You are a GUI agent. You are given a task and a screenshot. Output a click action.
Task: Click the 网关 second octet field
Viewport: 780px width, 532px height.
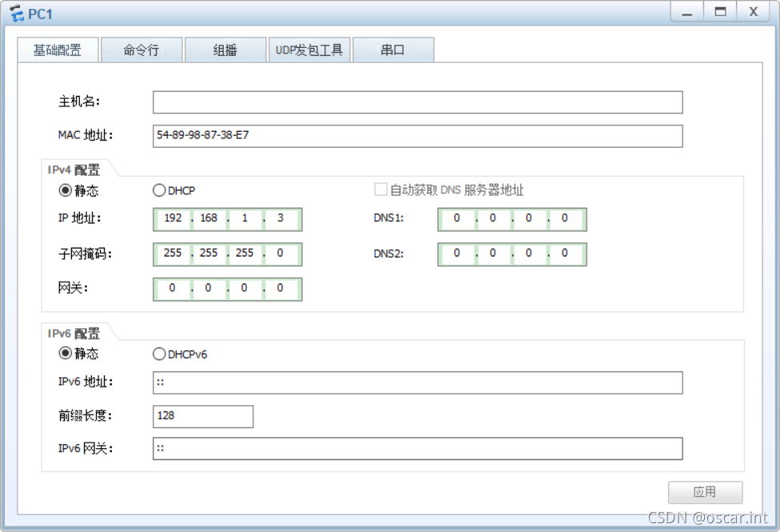[209, 288]
